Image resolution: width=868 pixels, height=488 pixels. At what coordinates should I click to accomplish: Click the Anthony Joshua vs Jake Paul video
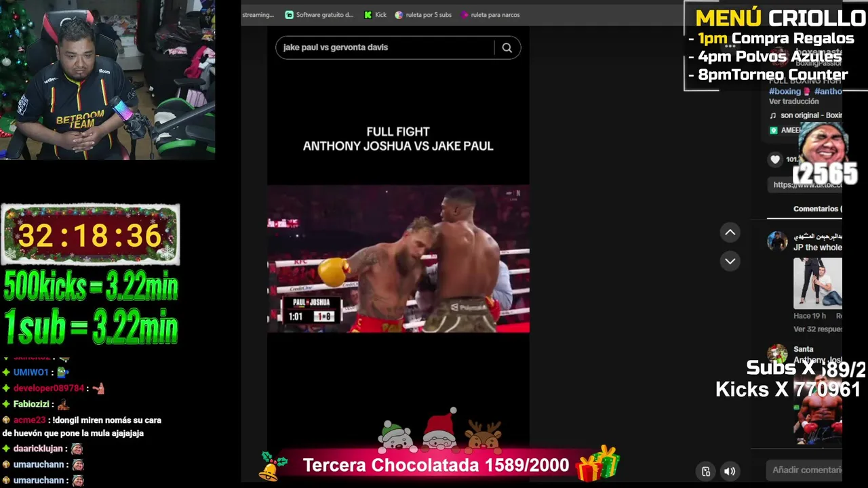pos(398,259)
